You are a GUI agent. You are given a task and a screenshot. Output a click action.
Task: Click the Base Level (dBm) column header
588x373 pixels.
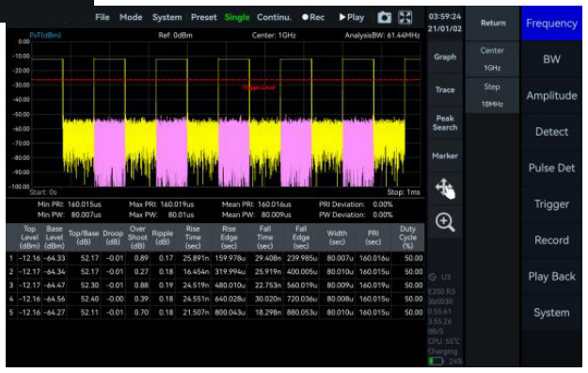(x=55, y=237)
